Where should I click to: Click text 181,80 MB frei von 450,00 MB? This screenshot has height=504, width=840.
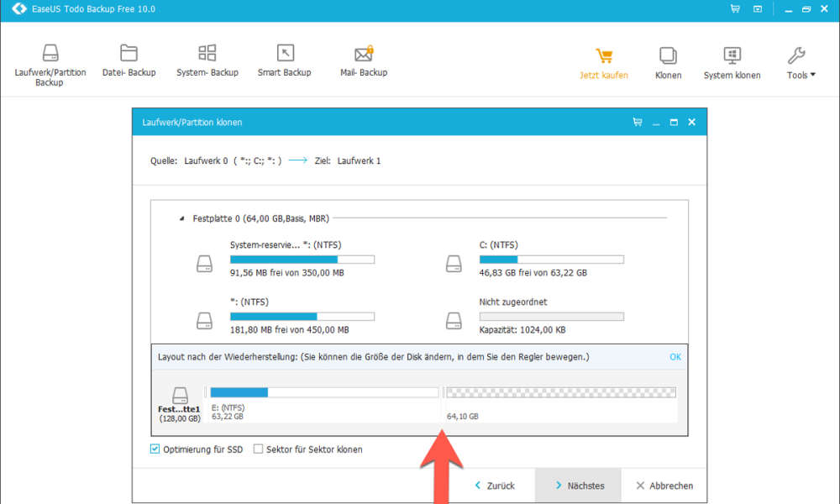point(289,330)
